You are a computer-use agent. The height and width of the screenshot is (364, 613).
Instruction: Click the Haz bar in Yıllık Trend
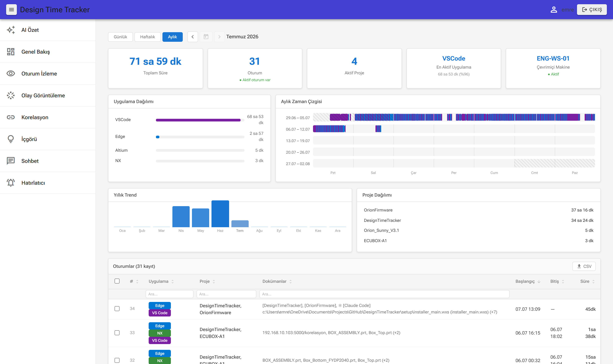(x=220, y=214)
